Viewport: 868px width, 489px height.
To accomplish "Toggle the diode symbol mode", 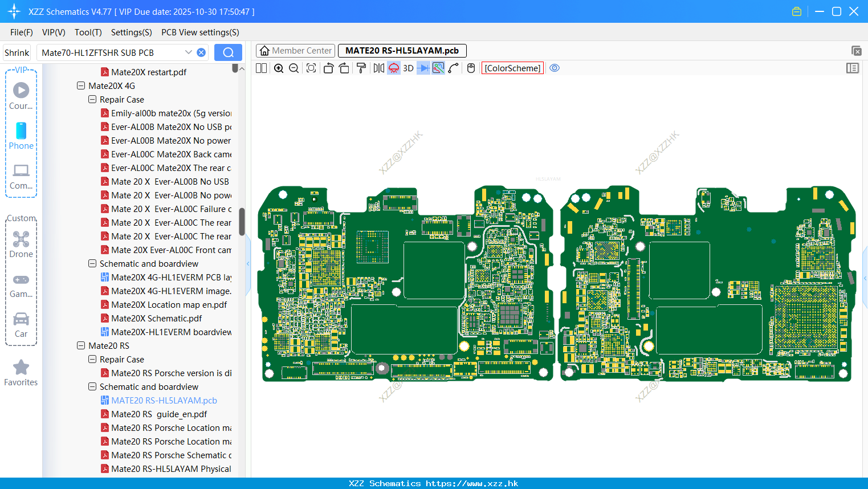I will [423, 68].
